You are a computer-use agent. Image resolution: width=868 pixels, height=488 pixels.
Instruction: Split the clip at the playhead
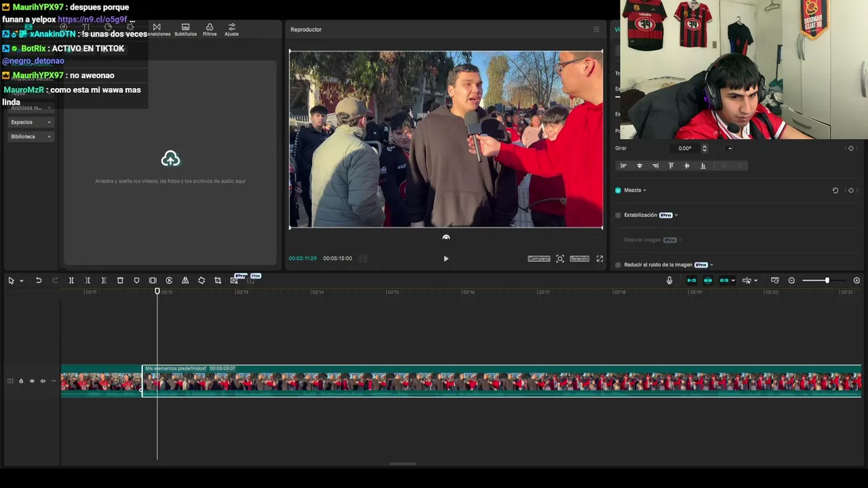pyautogui.click(x=71, y=281)
